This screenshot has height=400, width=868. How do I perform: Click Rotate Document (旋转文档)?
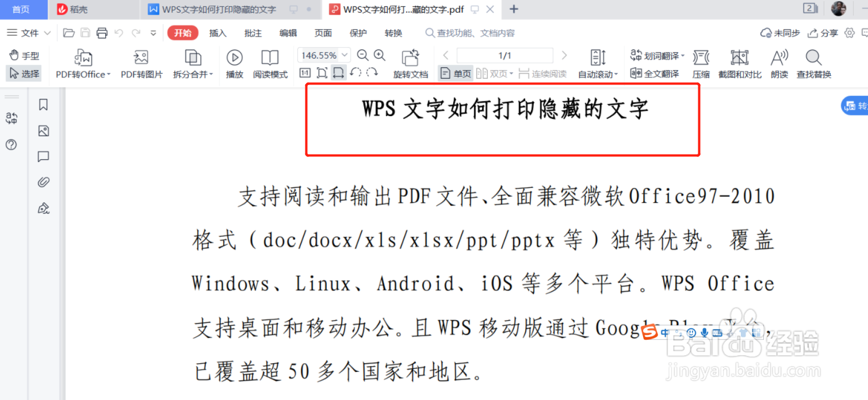tap(411, 64)
